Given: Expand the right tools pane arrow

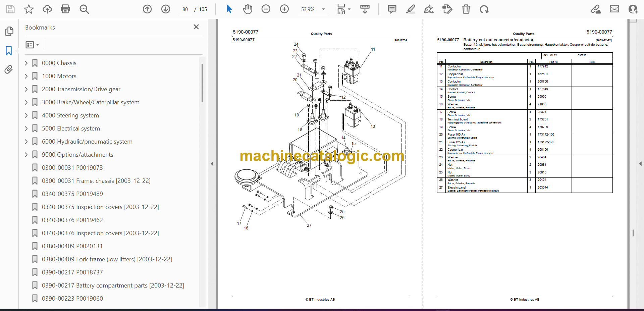Looking at the screenshot, I should (x=640, y=164).
